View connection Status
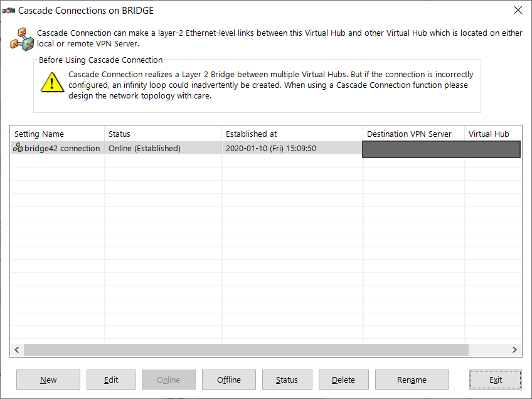Screen dimensions: 532x399 click(x=287, y=380)
